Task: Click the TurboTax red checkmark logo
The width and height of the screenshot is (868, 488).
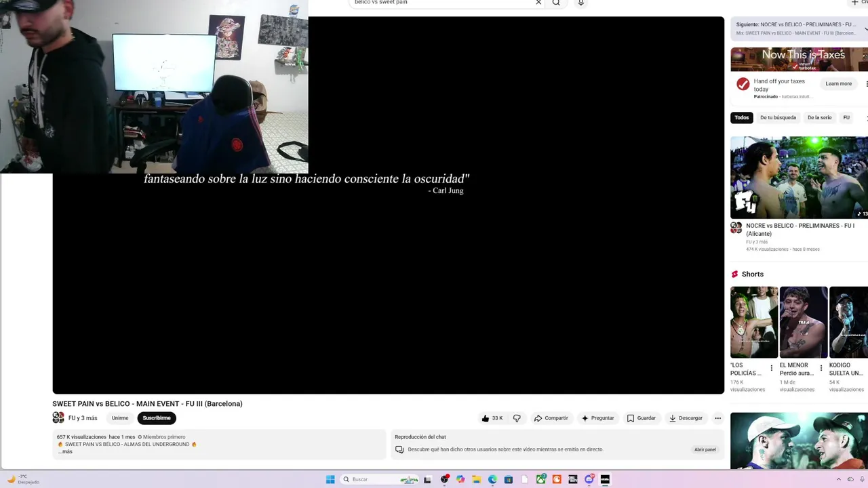Action: pyautogui.click(x=743, y=85)
